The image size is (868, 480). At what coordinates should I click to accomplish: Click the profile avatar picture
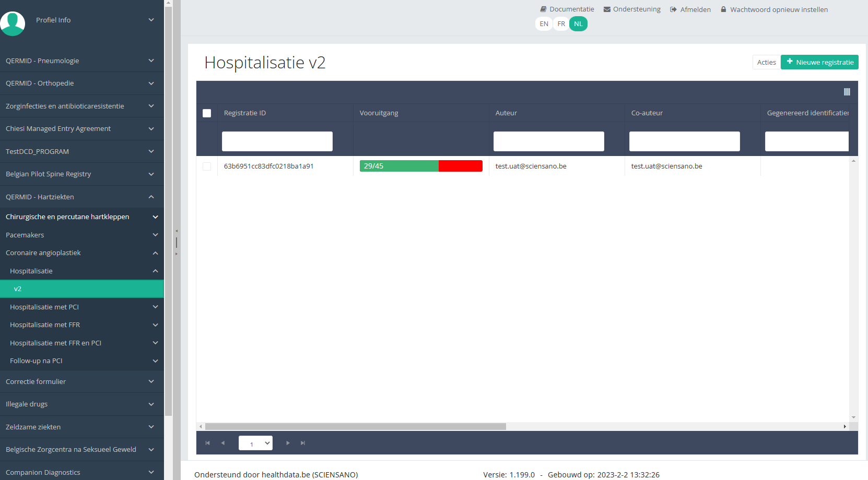pyautogui.click(x=13, y=23)
